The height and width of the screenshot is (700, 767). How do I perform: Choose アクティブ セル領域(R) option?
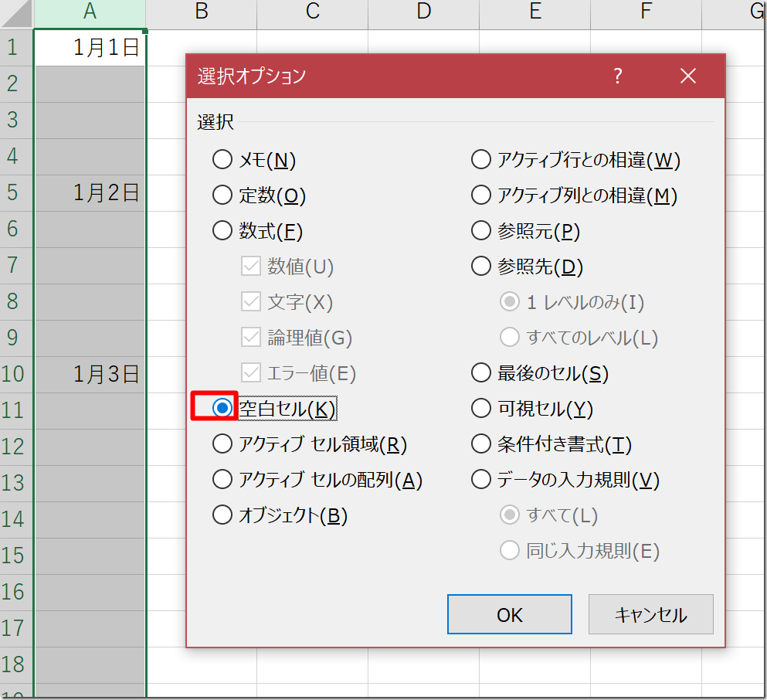point(222,444)
